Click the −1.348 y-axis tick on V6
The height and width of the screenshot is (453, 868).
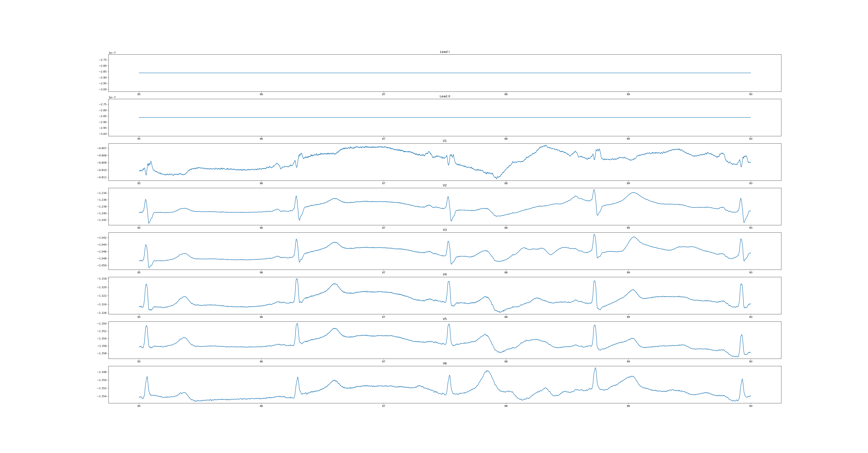102,372
